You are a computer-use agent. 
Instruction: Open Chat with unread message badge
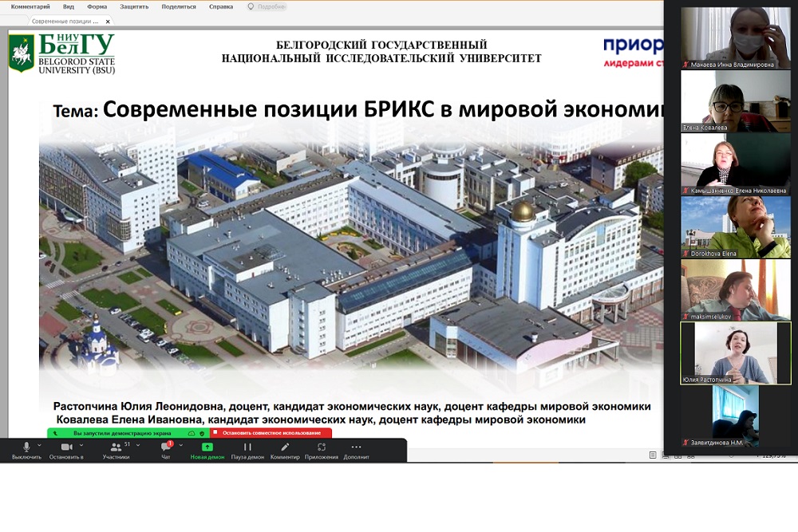pos(166,447)
